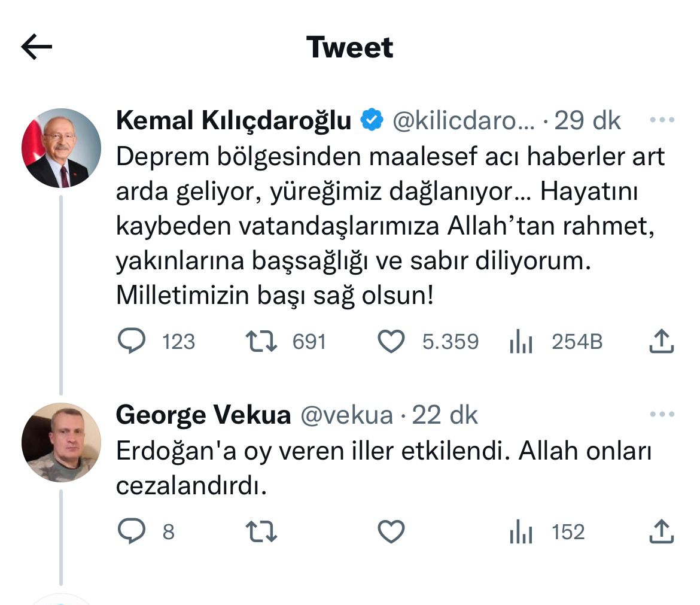The image size is (700, 605).
Task: Open the @vekua handle
Action: click(346, 415)
